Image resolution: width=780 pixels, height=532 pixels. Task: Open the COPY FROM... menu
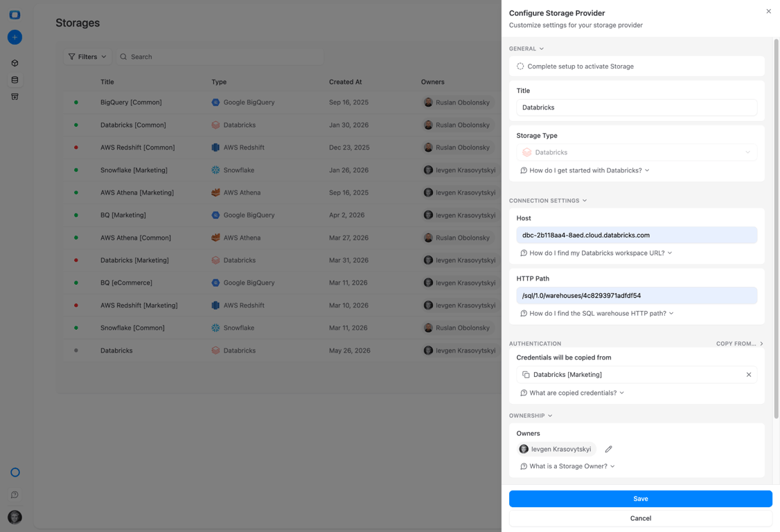pyautogui.click(x=740, y=344)
